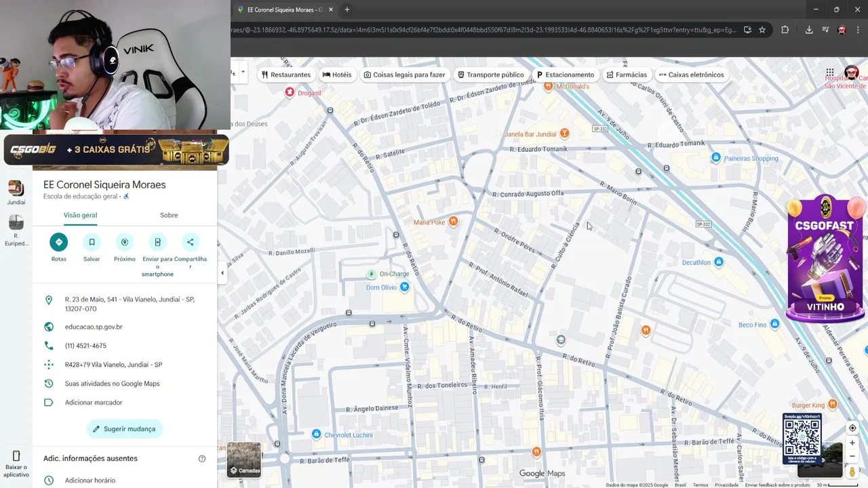Share the place with Compartilhar icon
This screenshot has height=488, width=868.
pyautogui.click(x=190, y=242)
